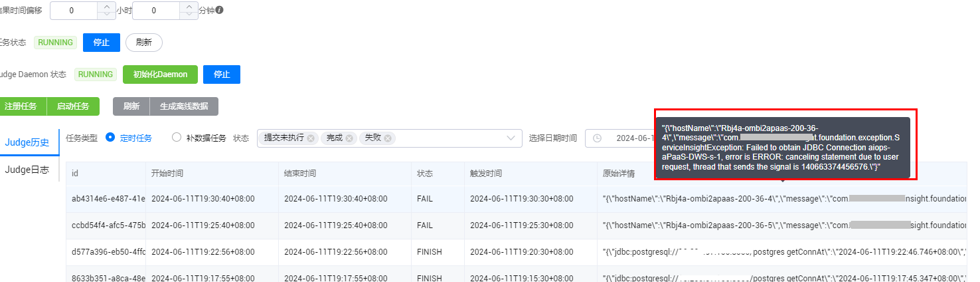Stop the running task with 停止 button
980x282 pixels.
tap(101, 42)
